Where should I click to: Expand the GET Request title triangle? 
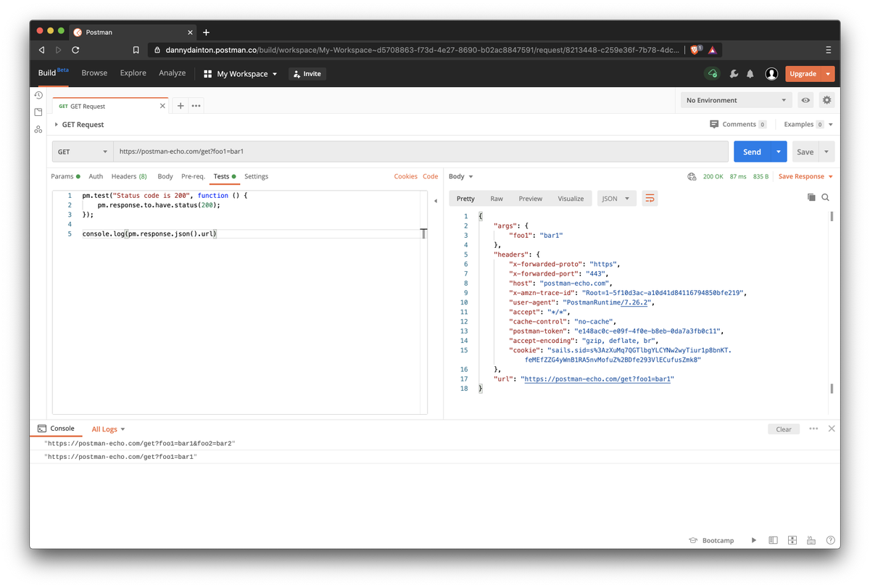coord(57,125)
